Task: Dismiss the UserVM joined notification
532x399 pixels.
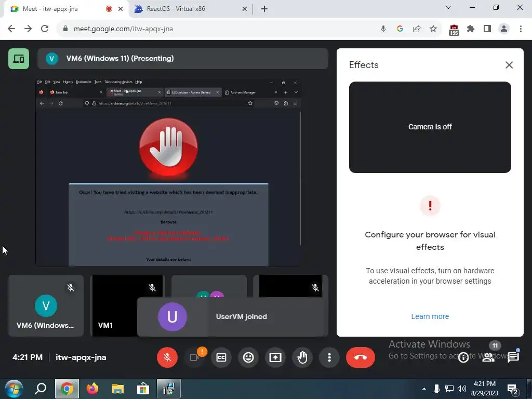Action: 233,316
